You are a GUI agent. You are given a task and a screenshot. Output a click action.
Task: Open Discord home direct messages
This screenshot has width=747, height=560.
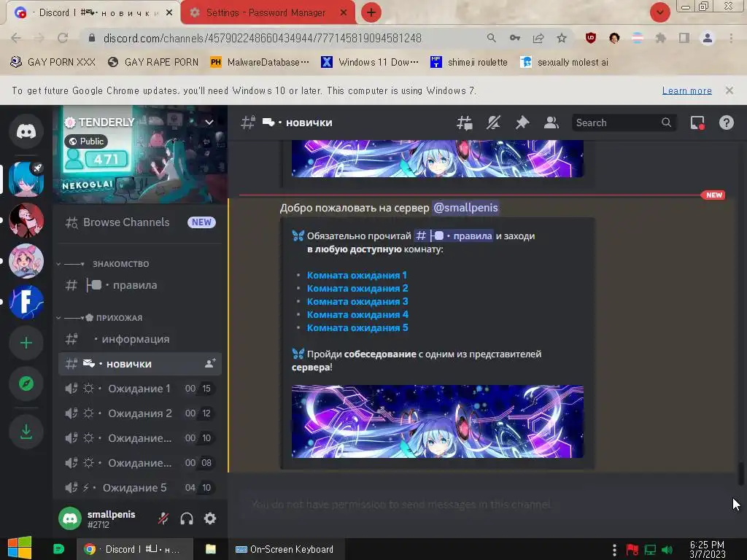click(26, 131)
